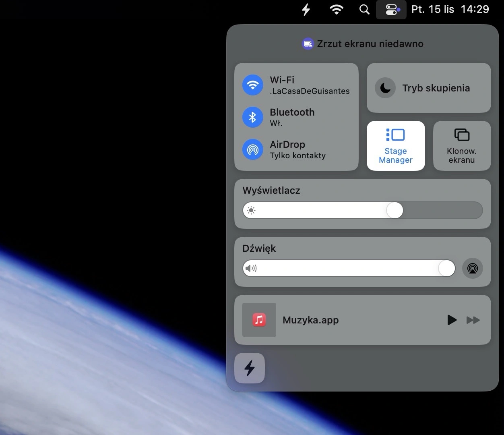Image resolution: width=504 pixels, height=435 pixels.
Task: Expand Wi-Fi .LaCasaDeGuisantes network details
Action: pos(310,85)
